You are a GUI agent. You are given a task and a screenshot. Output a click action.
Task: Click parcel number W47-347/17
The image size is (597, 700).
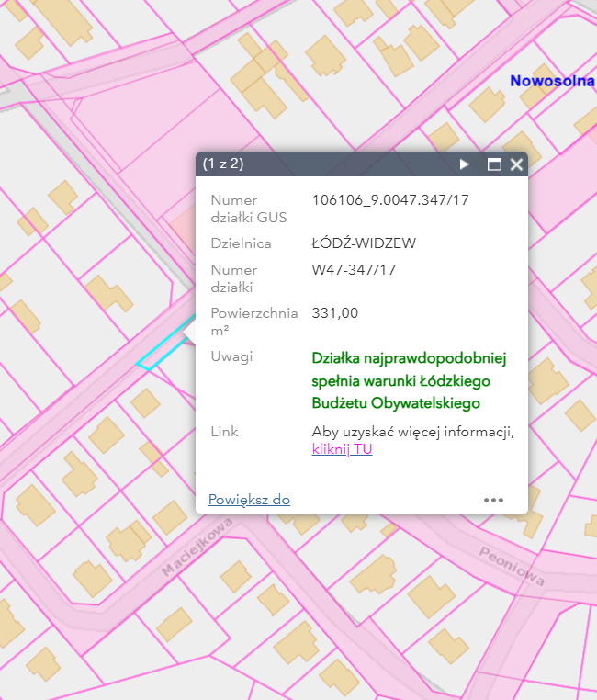(x=354, y=270)
